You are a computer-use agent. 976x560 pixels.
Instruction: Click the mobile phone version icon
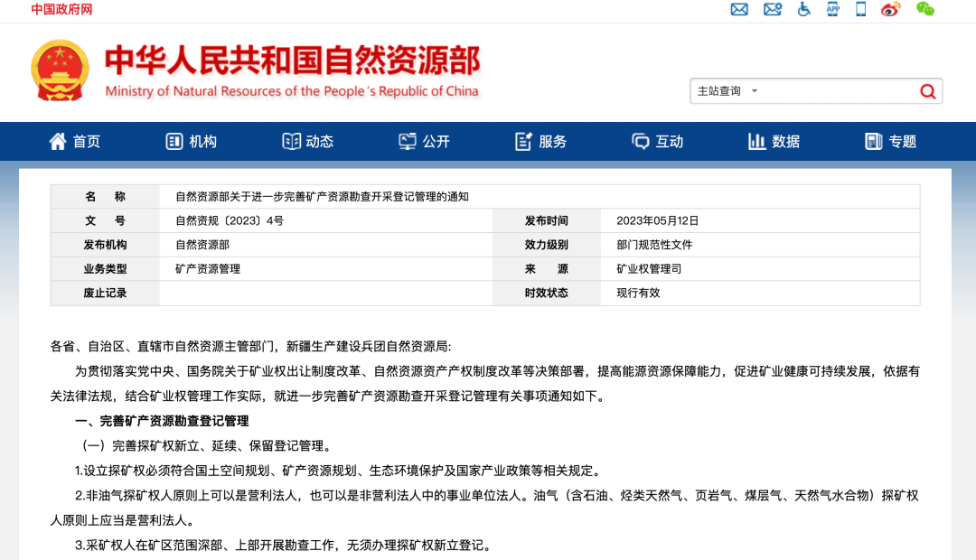861,10
